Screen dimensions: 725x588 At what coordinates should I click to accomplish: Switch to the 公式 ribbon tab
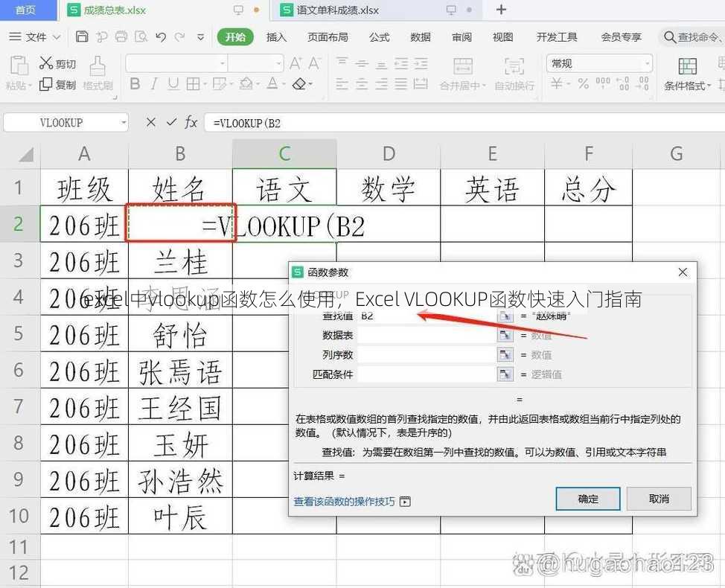pyautogui.click(x=379, y=37)
